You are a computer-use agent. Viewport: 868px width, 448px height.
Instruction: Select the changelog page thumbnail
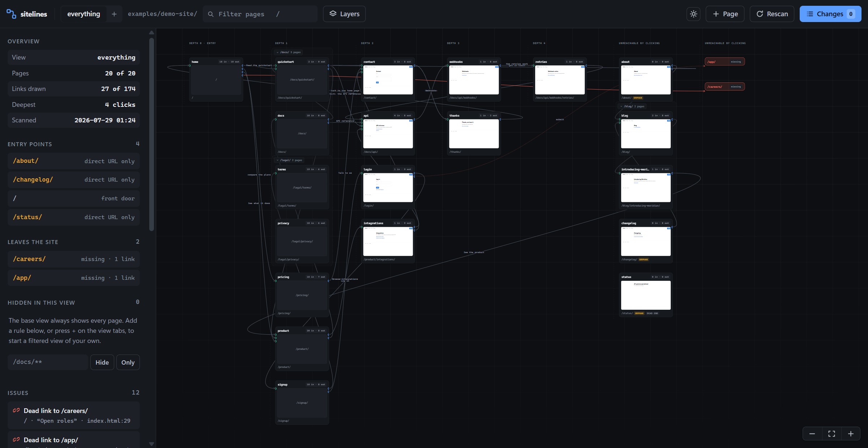point(646,241)
